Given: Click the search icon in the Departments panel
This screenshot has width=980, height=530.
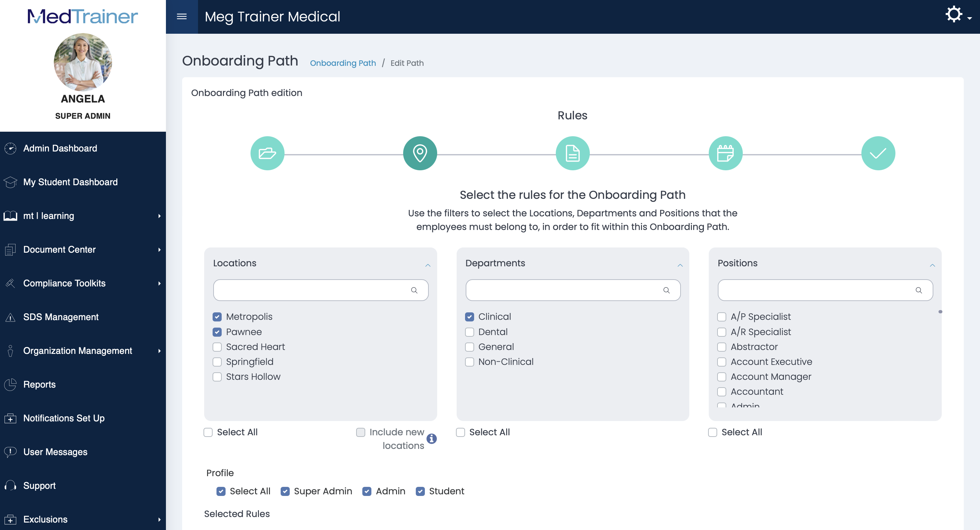Looking at the screenshot, I should pyautogui.click(x=667, y=290).
